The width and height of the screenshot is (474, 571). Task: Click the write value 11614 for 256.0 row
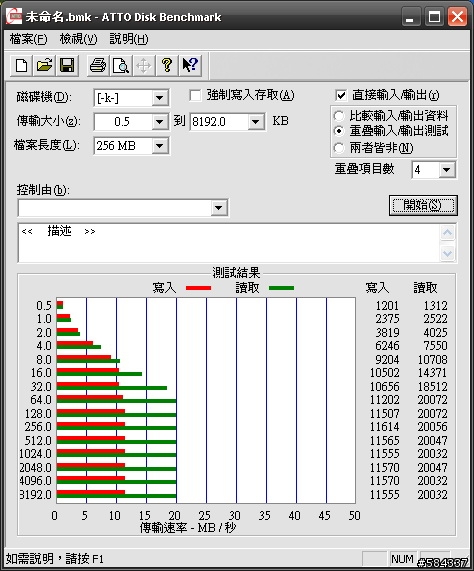[385, 426]
